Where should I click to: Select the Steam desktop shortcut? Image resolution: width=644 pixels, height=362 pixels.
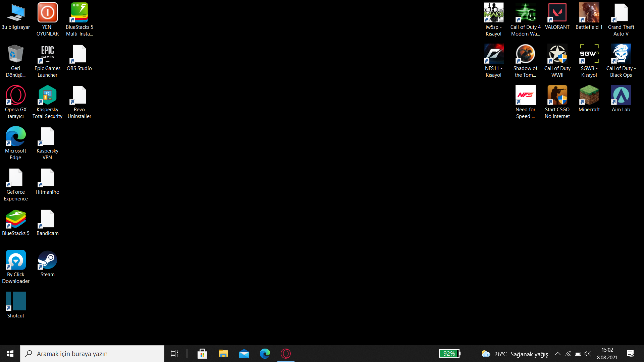(x=47, y=261)
